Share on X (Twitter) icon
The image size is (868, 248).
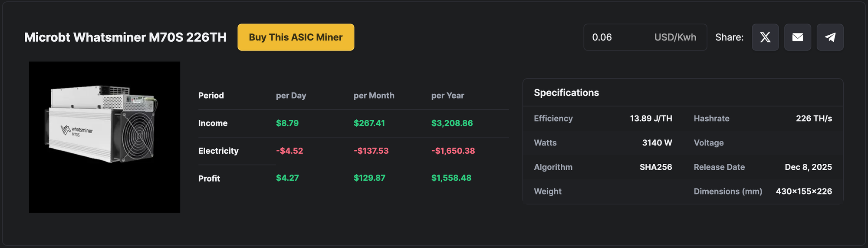click(765, 37)
